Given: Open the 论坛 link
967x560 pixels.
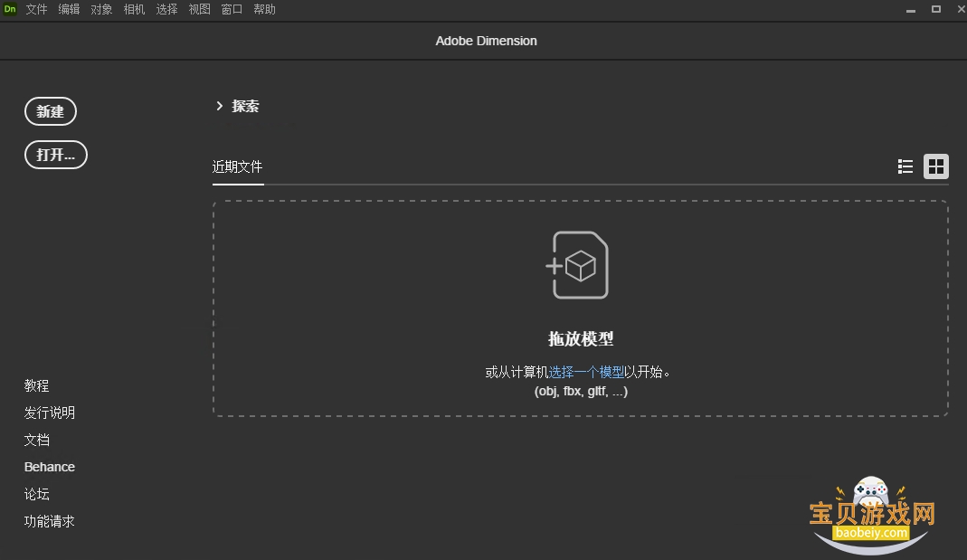Looking at the screenshot, I should 36,494.
